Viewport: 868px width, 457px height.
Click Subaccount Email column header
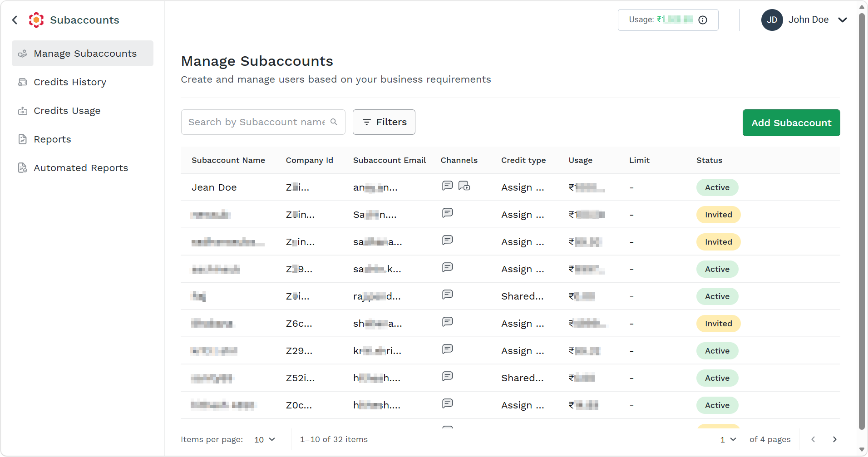390,160
